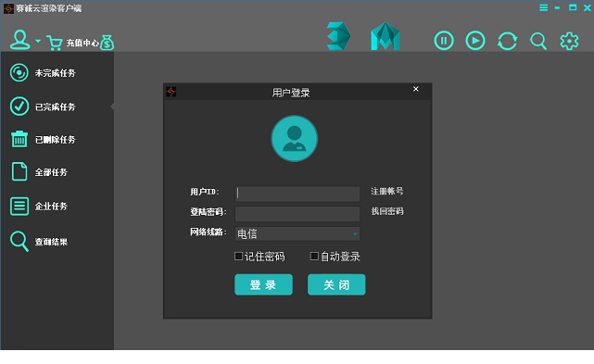
Task: Select the 3ds Max logo icon
Action: 338,36
